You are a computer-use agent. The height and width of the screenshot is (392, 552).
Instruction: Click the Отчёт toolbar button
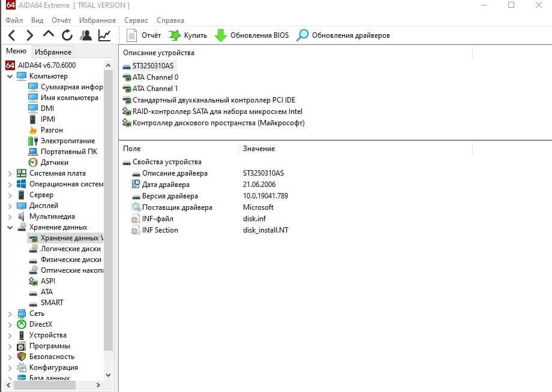click(x=143, y=35)
